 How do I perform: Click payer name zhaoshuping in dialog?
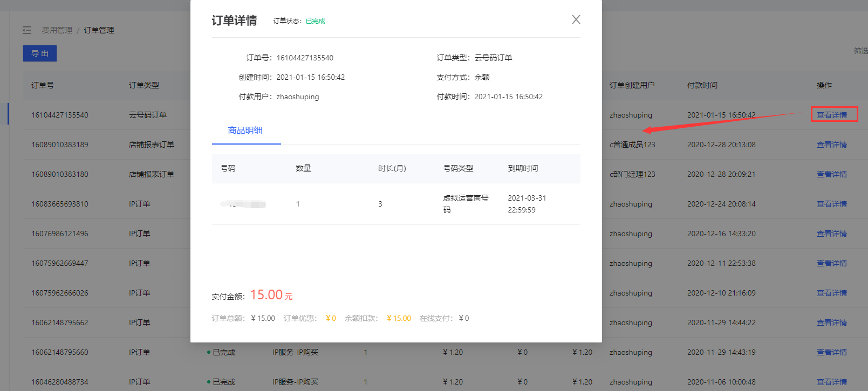click(298, 97)
